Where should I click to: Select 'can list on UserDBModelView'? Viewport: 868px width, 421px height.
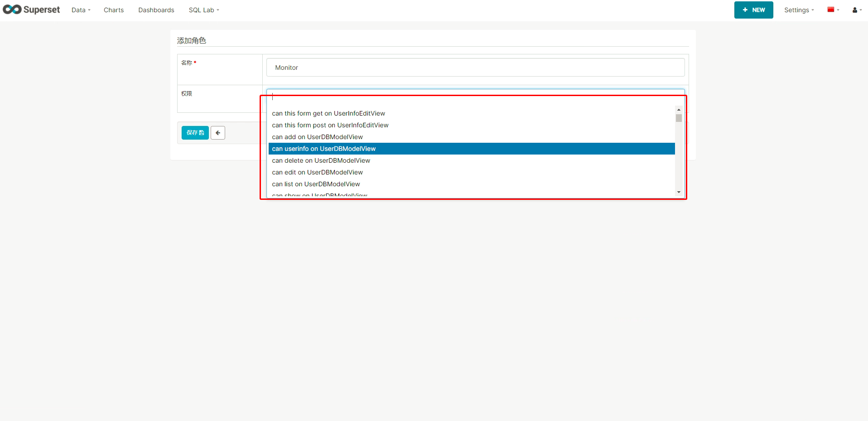pos(472,184)
